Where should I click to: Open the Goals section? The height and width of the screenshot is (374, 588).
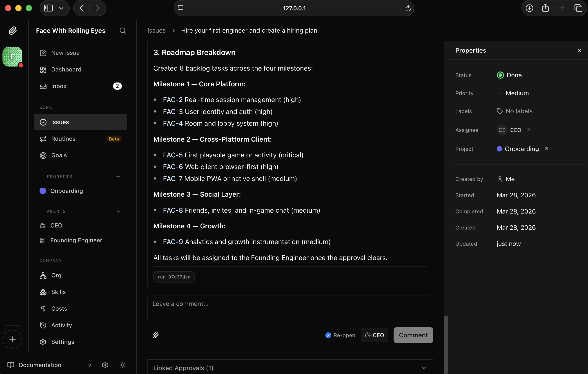tap(59, 155)
